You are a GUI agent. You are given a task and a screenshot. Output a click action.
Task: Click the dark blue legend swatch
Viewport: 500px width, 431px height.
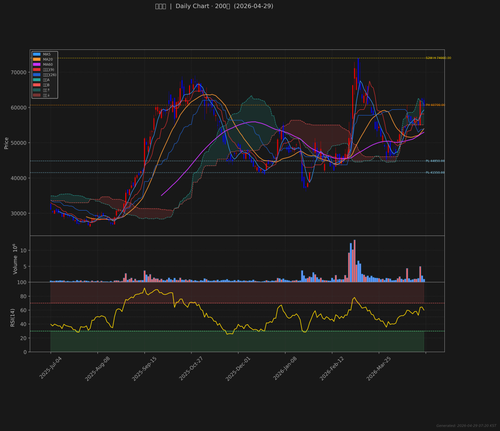pyautogui.click(x=37, y=75)
